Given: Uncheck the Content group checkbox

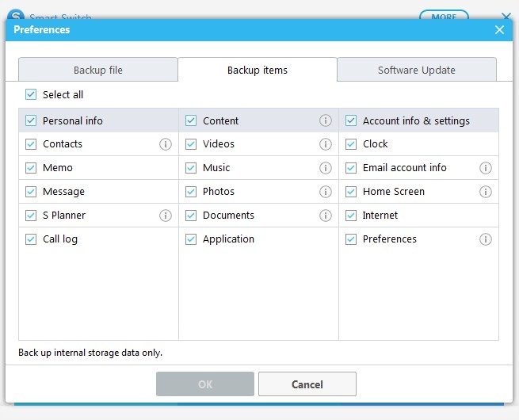Looking at the screenshot, I should [x=191, y=120].
